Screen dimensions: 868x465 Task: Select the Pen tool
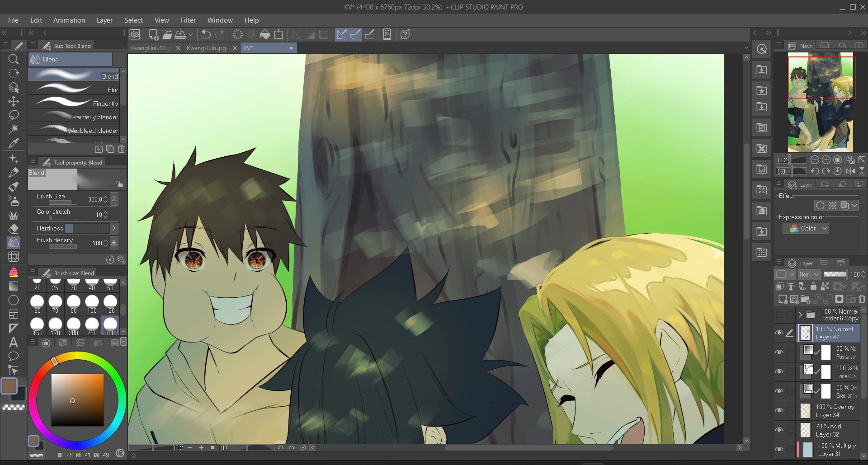tap(14, 172)
